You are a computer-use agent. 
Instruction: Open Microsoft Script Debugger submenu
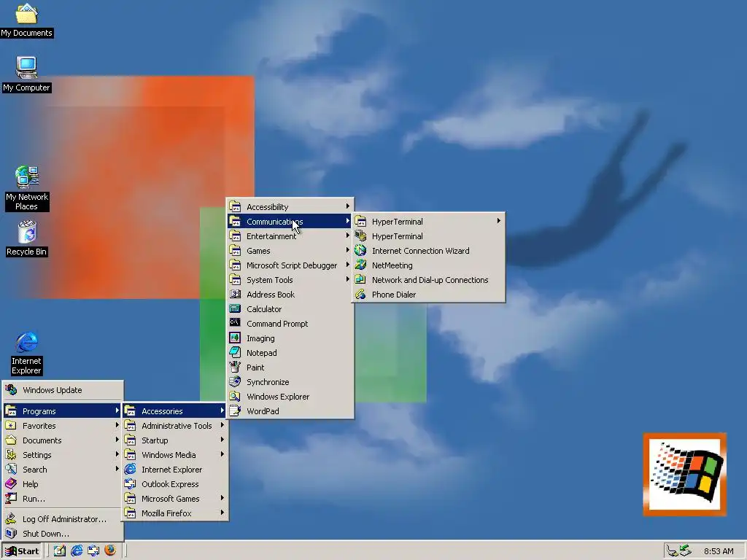click(290, 265)
